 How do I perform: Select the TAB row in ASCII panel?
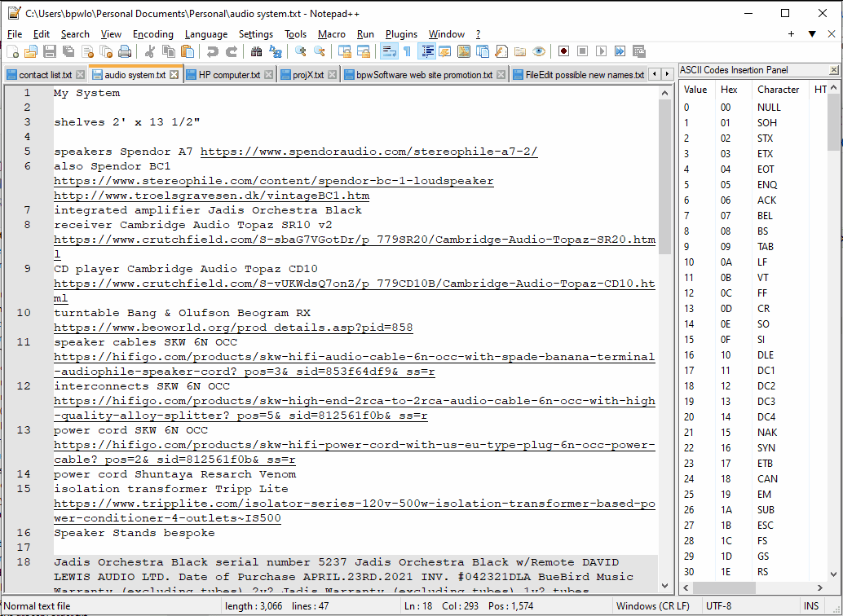coord(753,247)
